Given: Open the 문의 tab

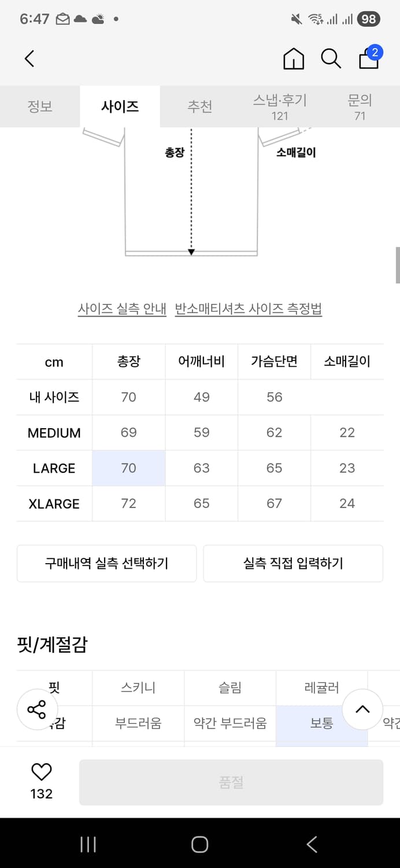Looking at the screenshot, I should [360, 106].
